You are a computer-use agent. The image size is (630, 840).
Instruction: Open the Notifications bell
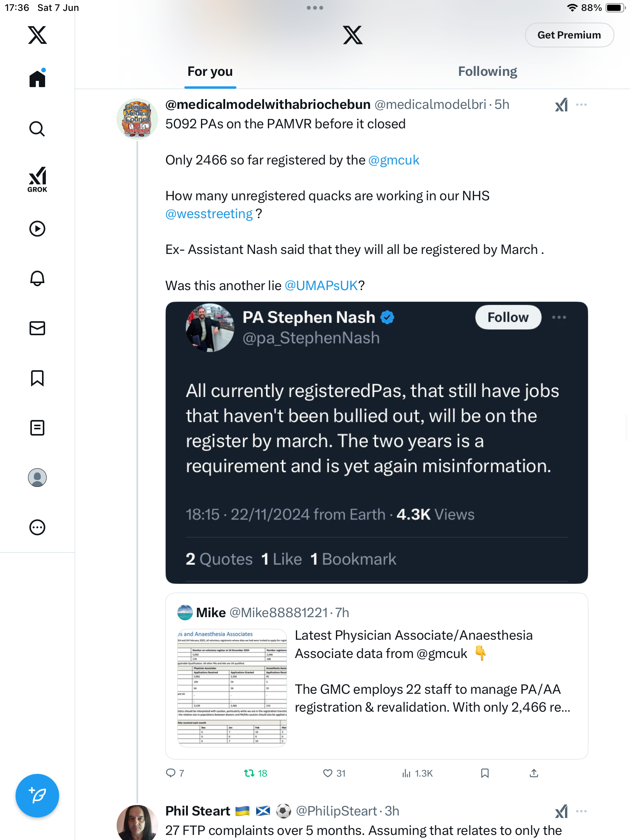click(37, 278)
